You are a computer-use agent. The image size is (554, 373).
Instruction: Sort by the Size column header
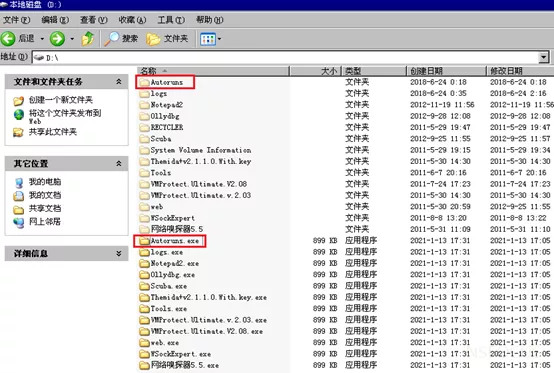[x=315, y=71]
